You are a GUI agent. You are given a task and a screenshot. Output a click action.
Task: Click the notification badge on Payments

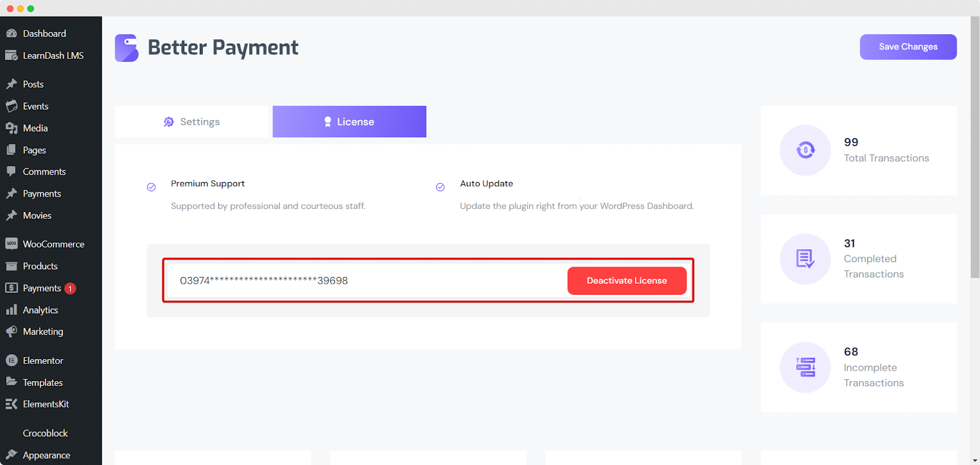[70, 289]
